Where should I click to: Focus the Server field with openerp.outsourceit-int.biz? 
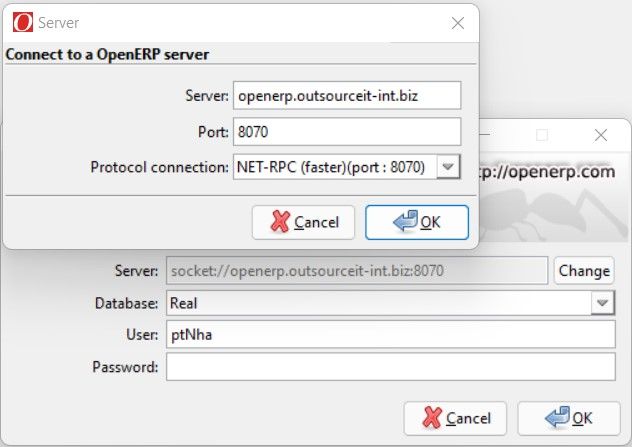(347, 96)
